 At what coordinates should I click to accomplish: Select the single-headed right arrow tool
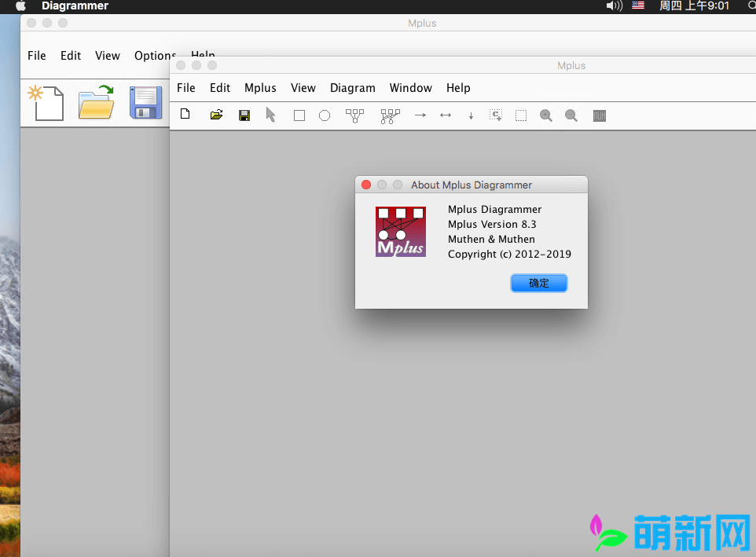tap(420, 115)
